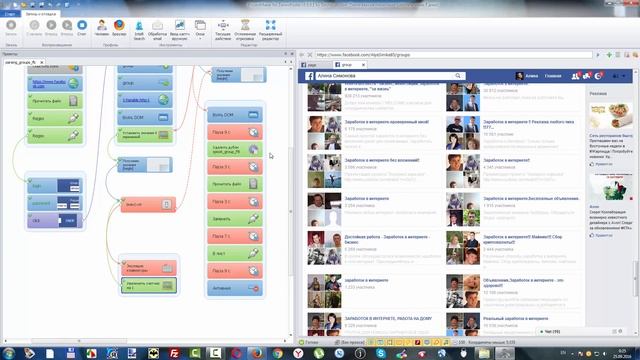Select the Установить значение в переменной block
The image size is (640, 360).
coord(145,135)
